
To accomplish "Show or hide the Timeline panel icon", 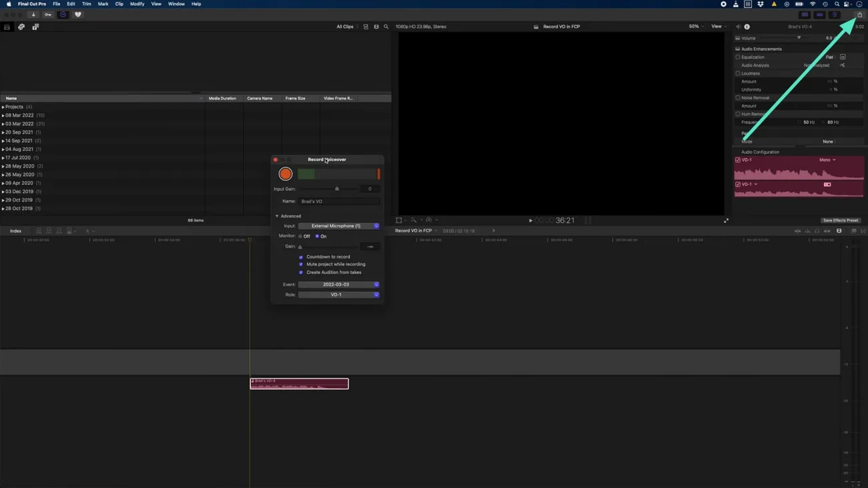I will click(x=819, y=15).
